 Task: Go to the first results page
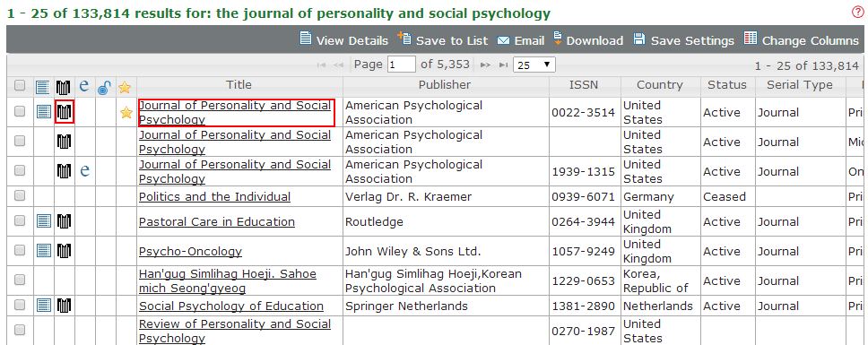(321, 65)
